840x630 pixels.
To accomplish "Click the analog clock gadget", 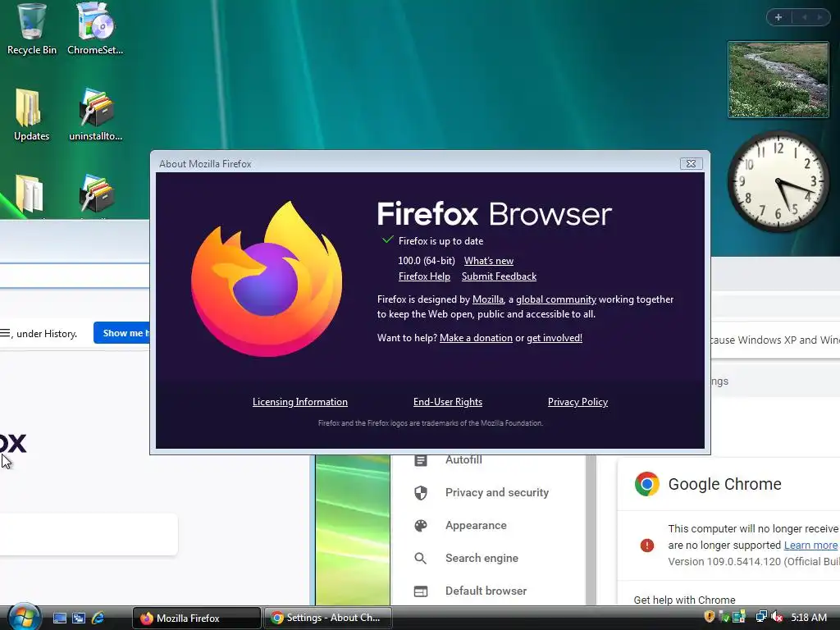I will pos(778,181).
